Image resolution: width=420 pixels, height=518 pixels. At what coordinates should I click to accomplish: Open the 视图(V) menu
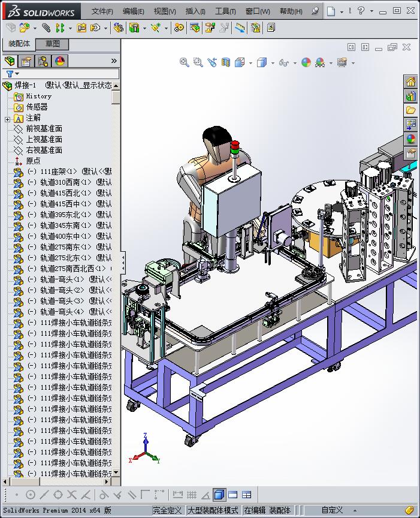pos(165,11)
